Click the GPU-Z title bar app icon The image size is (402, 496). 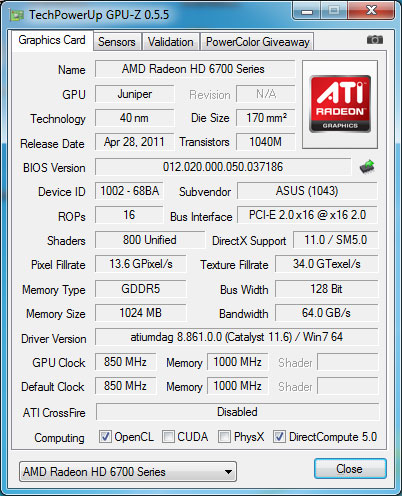coord(17,15)
